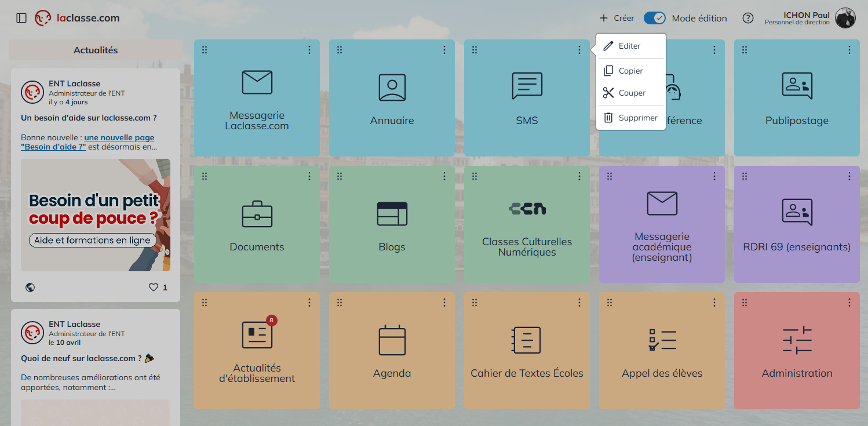
Task: Open RDRI 69 enseignants icon
Action: pos(797,212)
